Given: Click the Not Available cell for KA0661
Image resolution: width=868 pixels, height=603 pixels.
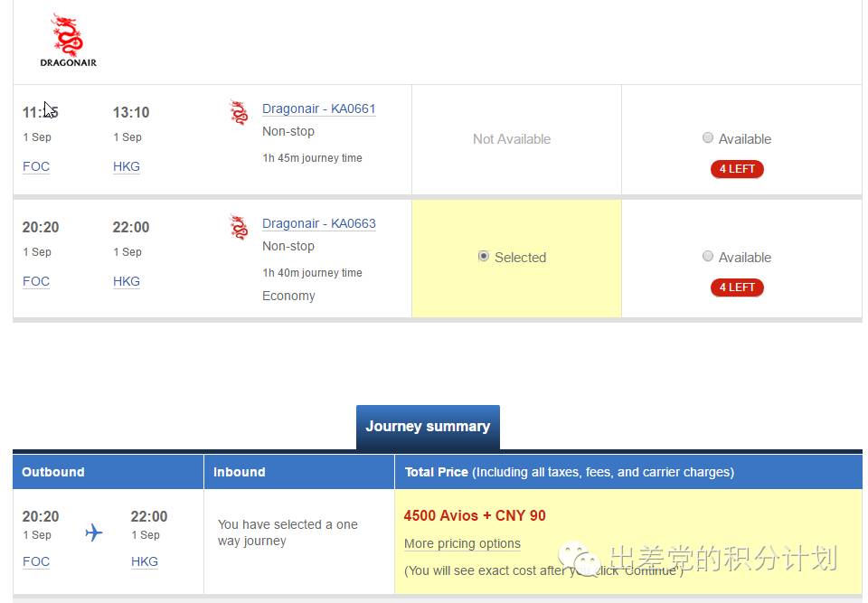Looking at the screenshot, I should tap(516, 139).
